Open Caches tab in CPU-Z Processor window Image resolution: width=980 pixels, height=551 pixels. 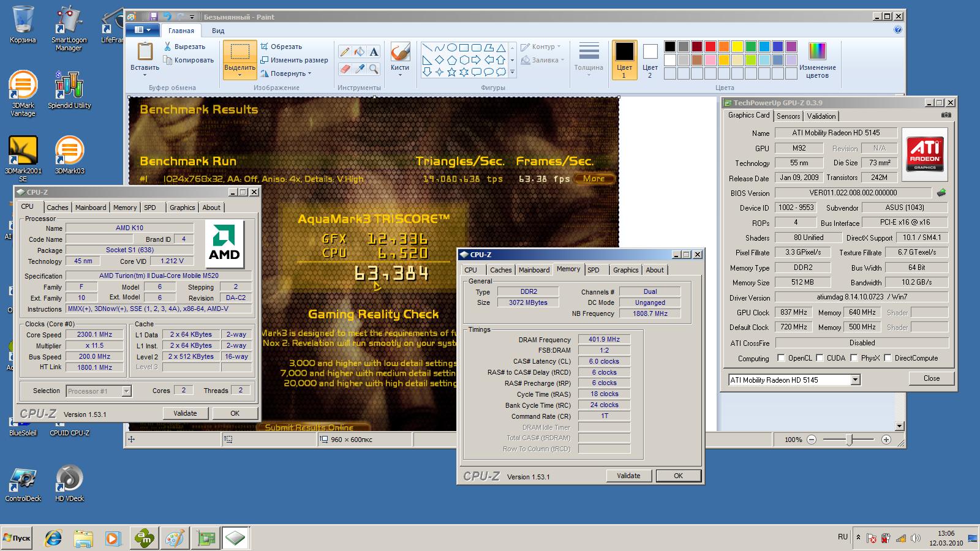(58, 208)
